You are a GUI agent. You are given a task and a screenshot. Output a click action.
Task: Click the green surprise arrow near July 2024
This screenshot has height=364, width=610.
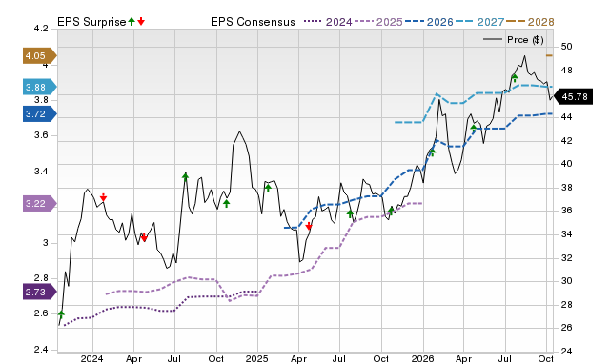pos(185,177)
